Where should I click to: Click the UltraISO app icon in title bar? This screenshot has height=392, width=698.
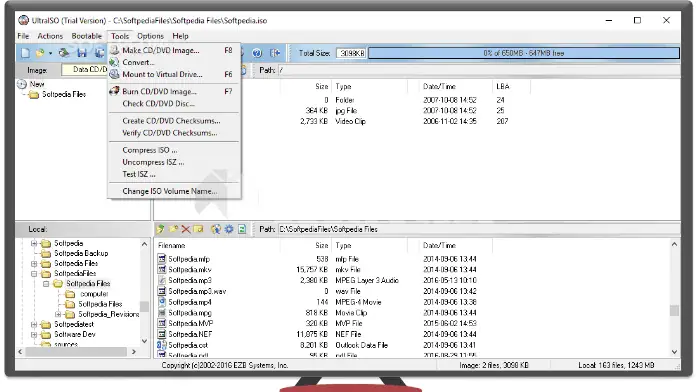[24, 20]
